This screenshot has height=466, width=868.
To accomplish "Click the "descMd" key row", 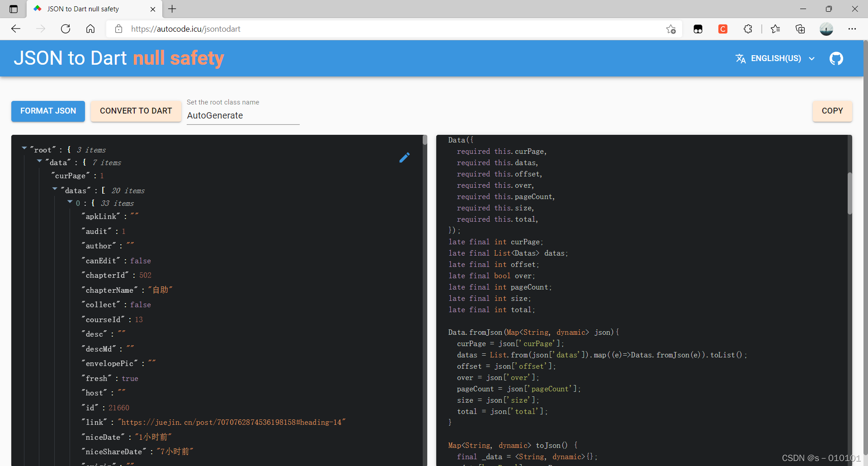I will coord(108,349).
